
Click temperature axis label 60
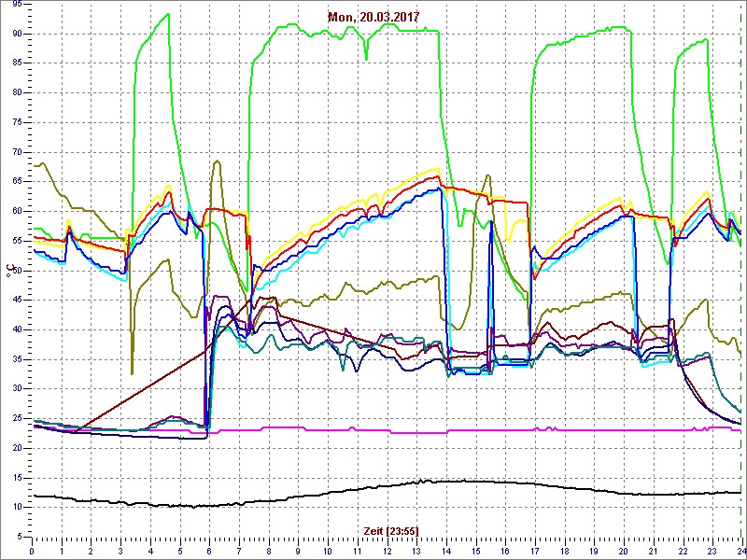coord(17,212)
